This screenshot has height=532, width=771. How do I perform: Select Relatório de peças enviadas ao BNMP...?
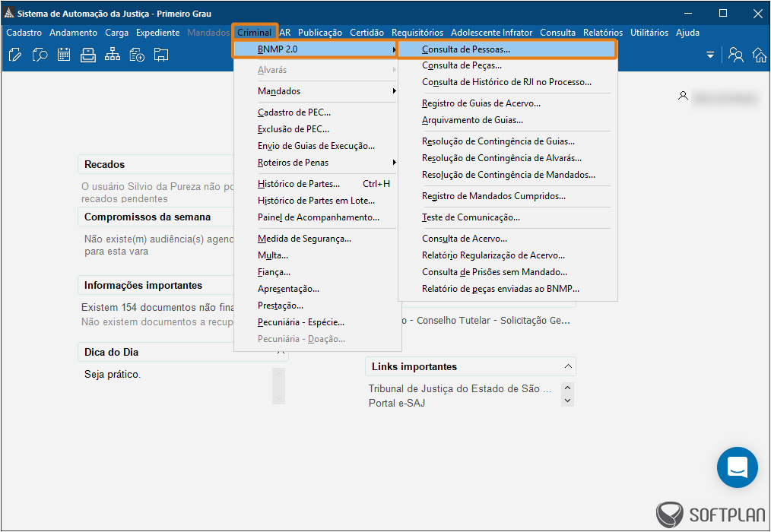pos(507,289)
